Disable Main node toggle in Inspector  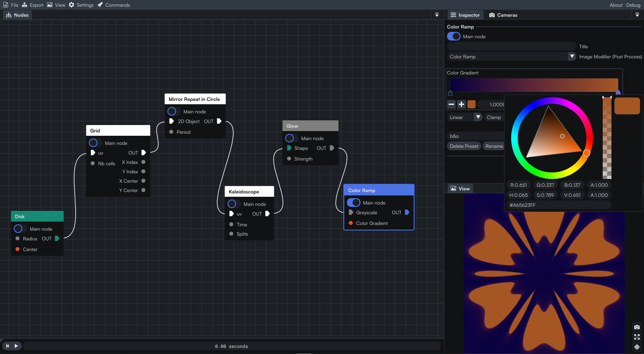[454, 36]
